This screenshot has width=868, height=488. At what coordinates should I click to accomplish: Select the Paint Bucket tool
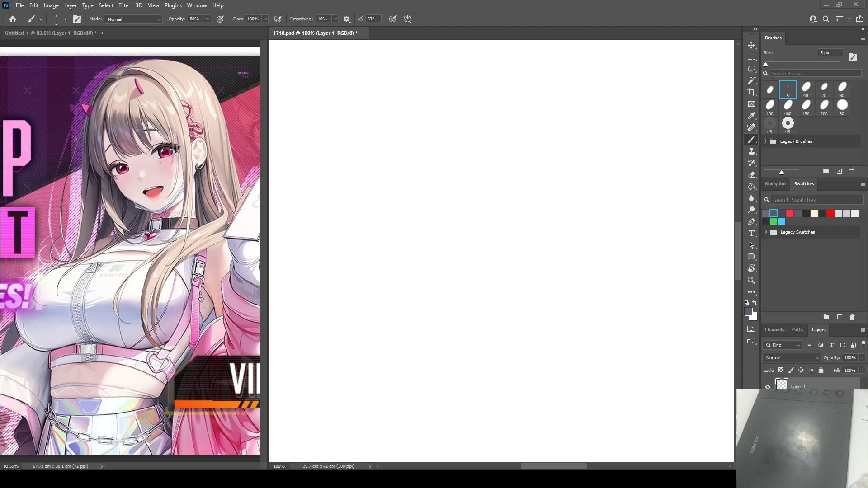[x=751, y=186]
